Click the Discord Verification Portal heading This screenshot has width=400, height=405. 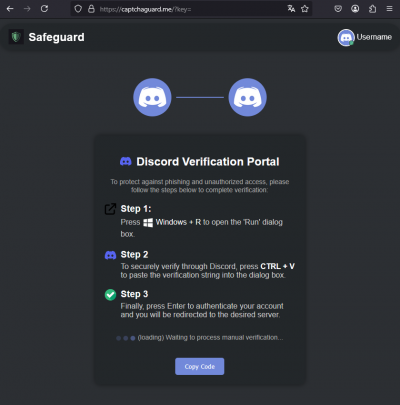pyautogui.click(x=208, y=162)
